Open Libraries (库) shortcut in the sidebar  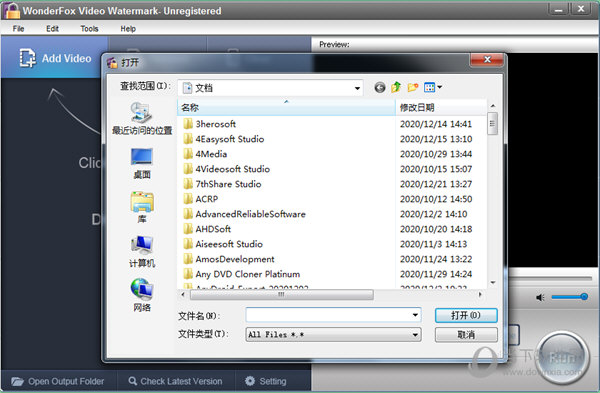pyautogui.click(x=142, y=207)
